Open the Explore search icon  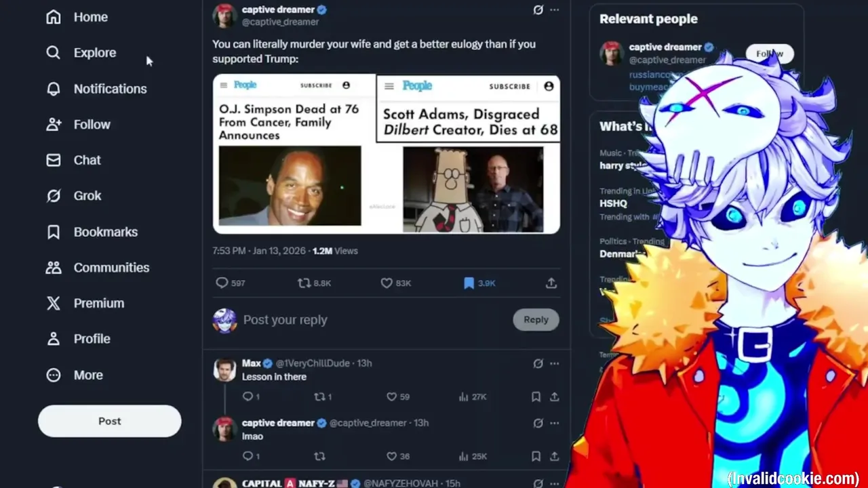[54, 52]
